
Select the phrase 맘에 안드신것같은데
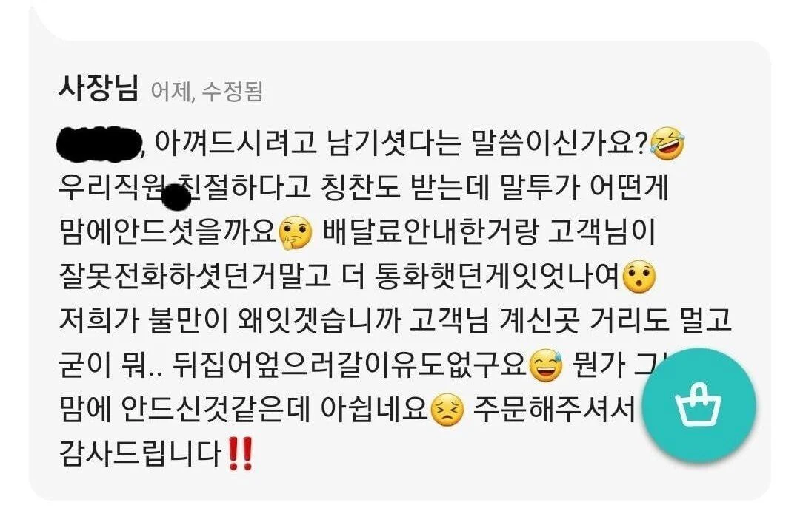[x=185, y=410]
